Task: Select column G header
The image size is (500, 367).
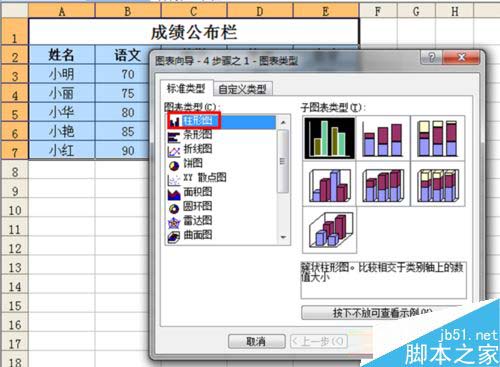Action: (x=416, y=12)
